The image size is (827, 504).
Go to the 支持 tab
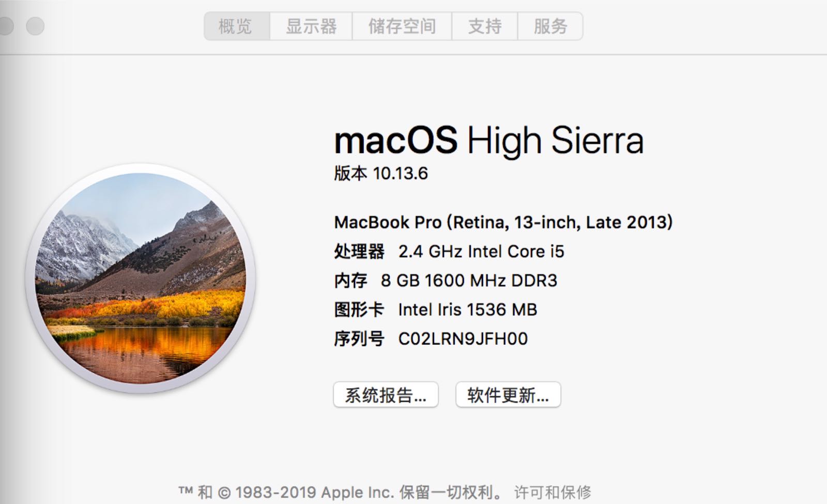pyautogui.click(x=484, y=26)
